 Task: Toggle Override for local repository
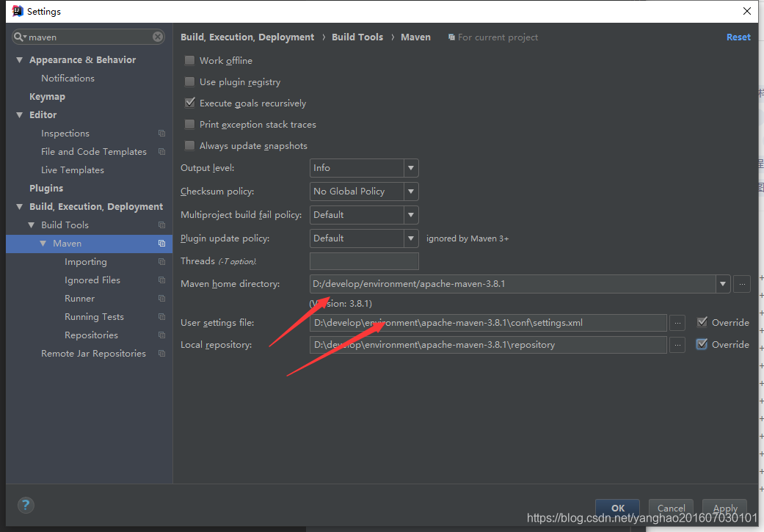click(x=702, y=344)
